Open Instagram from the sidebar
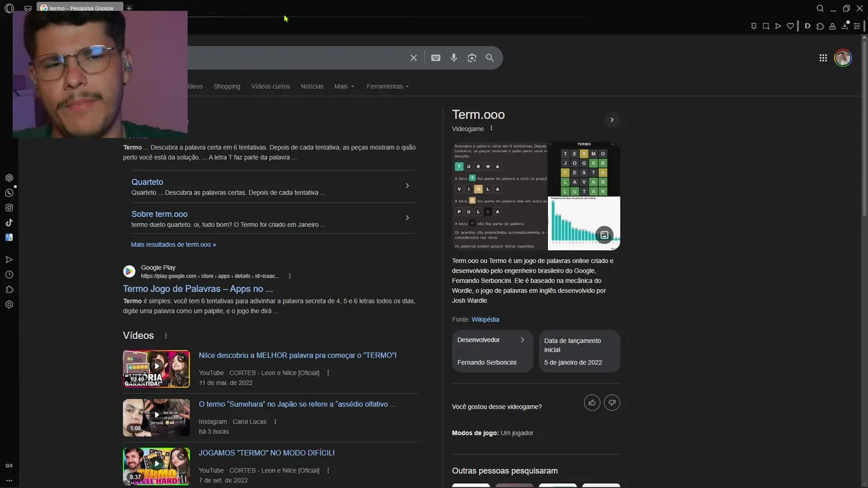Viewport: 868px width, 488px height. tap(9, 207)
